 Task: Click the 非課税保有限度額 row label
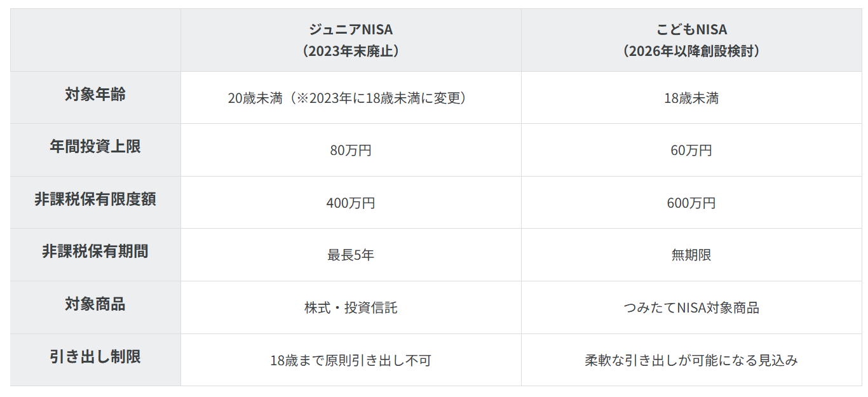pyautogui.click(x=95, y=200)
